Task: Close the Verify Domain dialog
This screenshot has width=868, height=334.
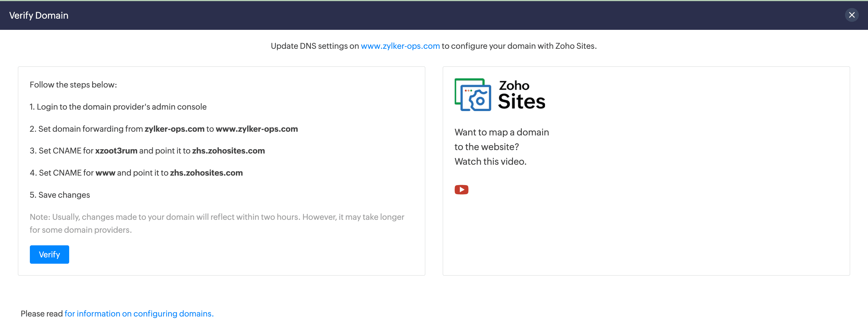Action: pos(851,15)
